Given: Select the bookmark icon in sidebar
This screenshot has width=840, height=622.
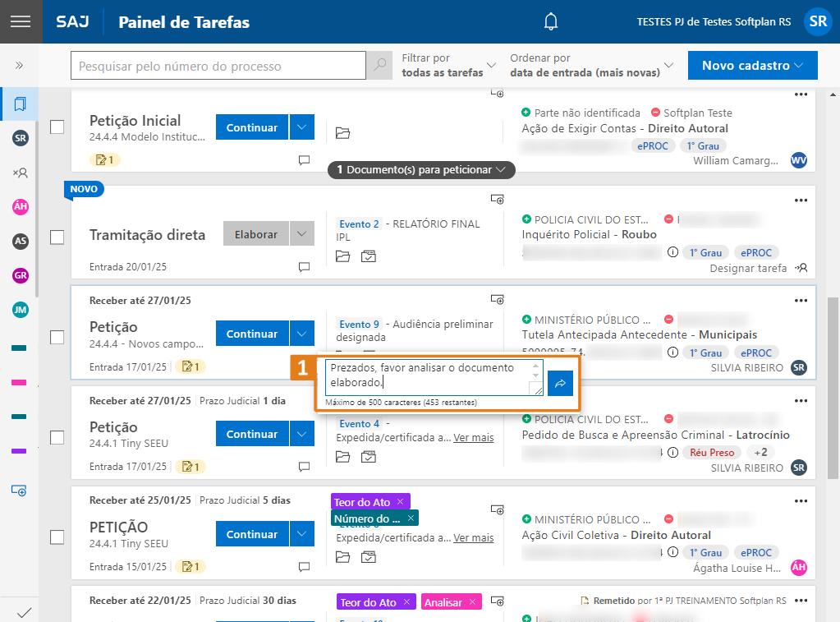Looking at the screenshot, I should click(x=20, y=104).
